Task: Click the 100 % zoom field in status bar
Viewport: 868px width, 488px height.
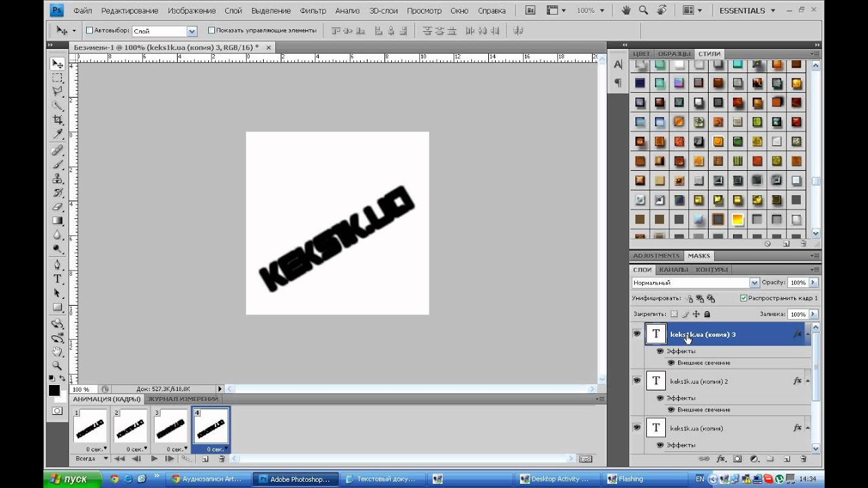Action: 84,389
